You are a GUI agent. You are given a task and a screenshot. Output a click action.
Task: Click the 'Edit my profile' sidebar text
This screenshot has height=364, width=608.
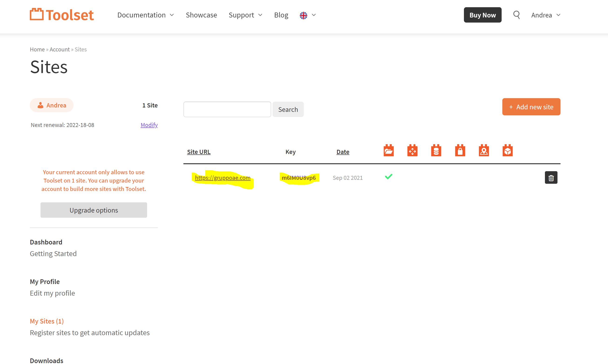(52, 293)
